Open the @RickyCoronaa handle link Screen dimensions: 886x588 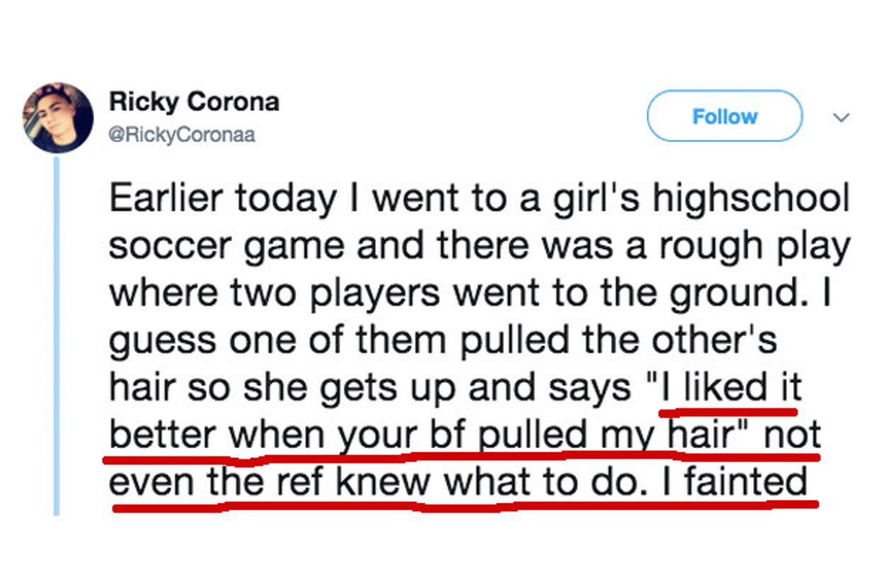click(182, 135)
